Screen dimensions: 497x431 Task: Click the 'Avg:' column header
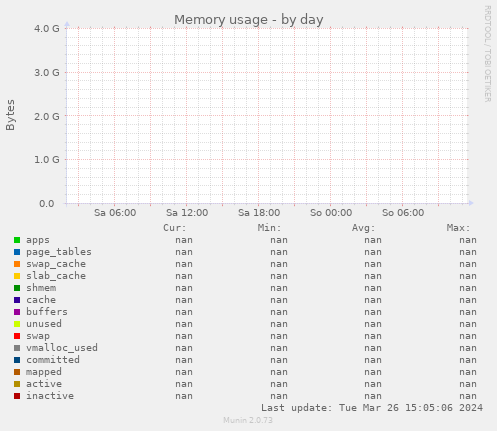[x=364, y=228]
